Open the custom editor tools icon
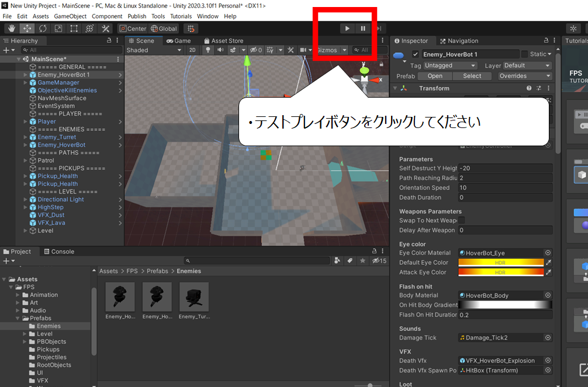Image resolution: width=588 pixels, height=387 pixels. click(105, 29)
